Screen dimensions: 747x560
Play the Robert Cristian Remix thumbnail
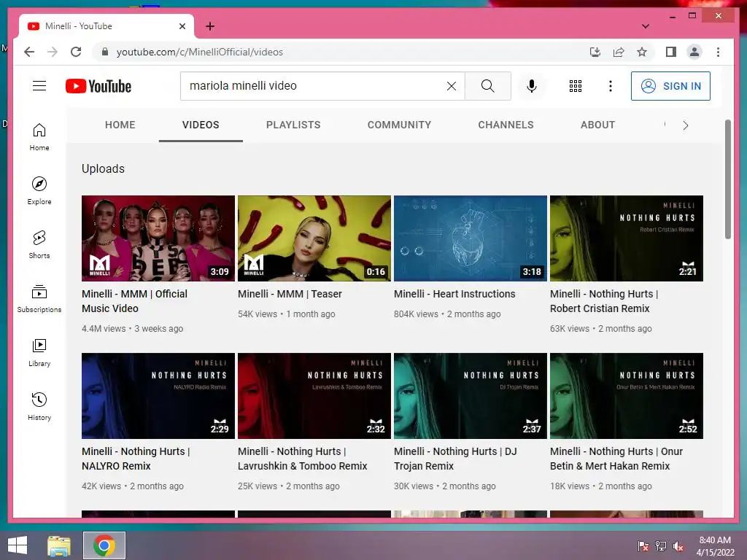[627, 238]
